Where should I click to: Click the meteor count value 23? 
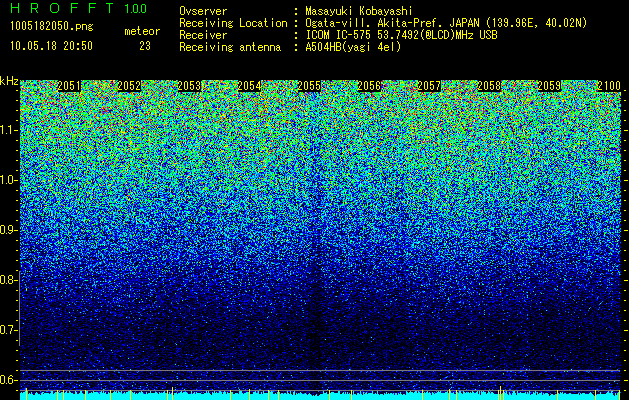click(145, 46)
